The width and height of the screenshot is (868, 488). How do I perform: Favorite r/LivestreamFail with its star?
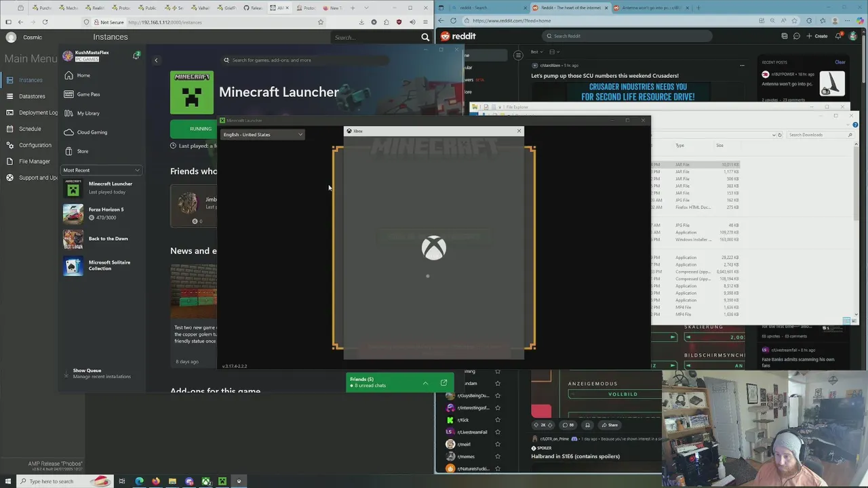pos(498,432)
